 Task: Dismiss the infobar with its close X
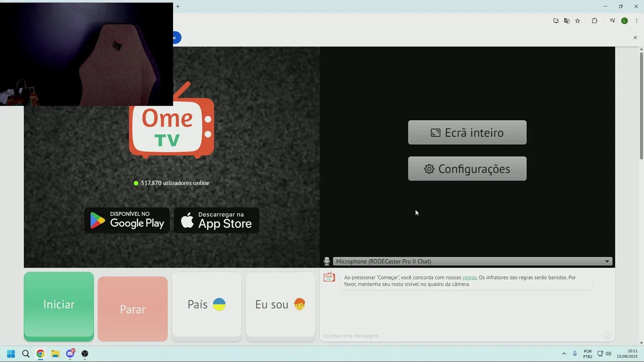635,38
